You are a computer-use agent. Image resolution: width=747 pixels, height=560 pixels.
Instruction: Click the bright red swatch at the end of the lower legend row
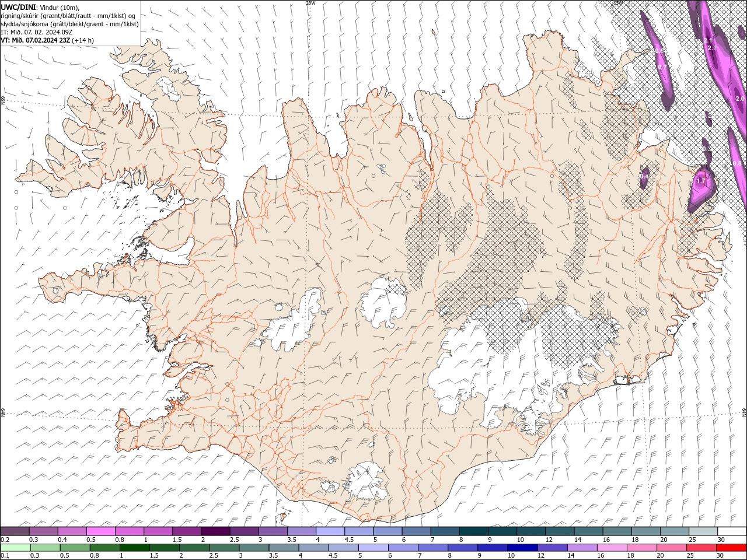pyautogui.click(x=732, y=548)
